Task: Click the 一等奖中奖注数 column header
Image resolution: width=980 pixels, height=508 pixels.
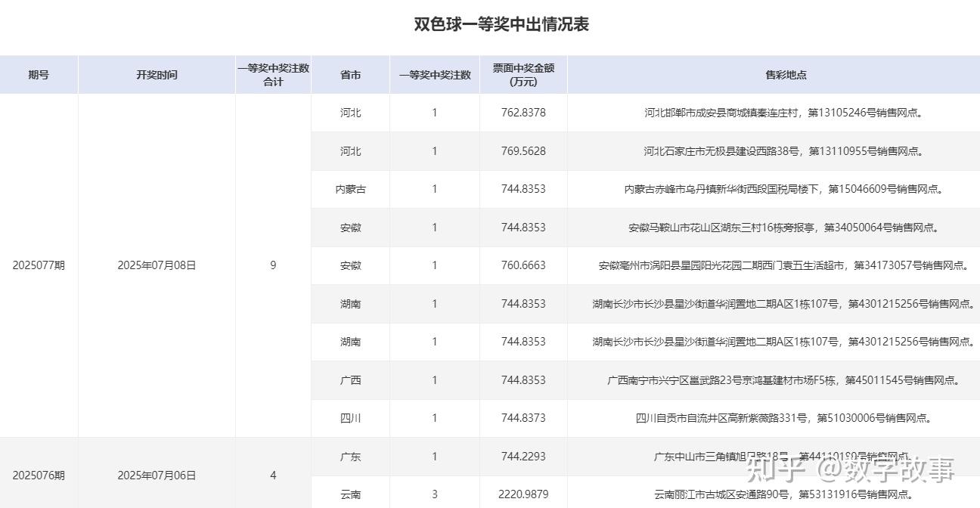Action: (435, 75)
